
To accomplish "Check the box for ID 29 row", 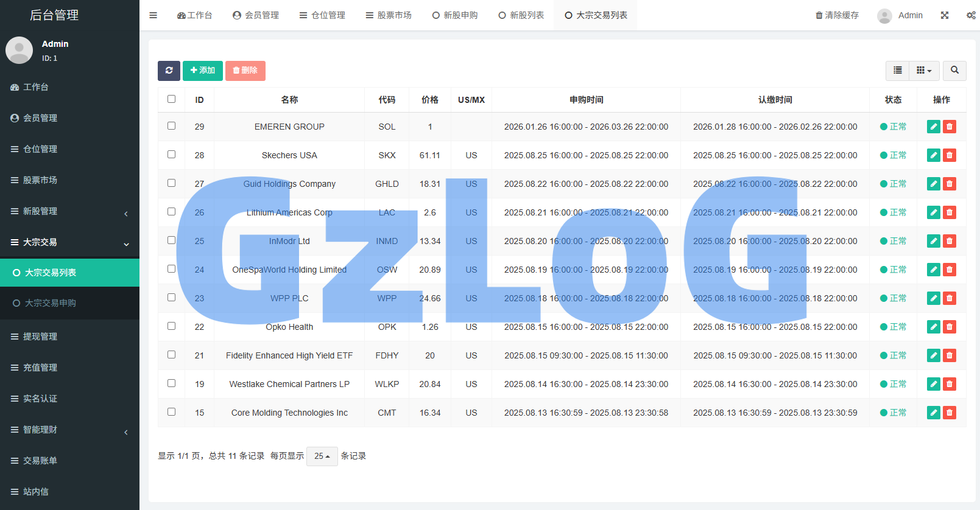I will pos(171,126).
